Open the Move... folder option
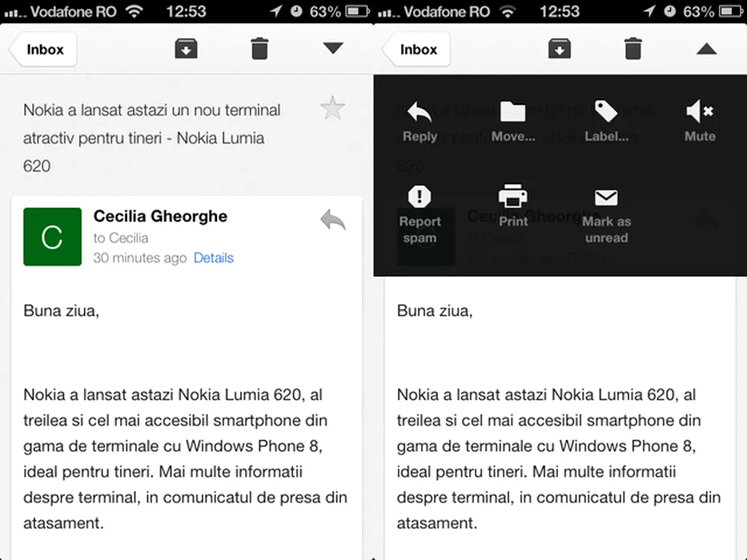This screenshot has height=560, width=747. pyautogui.click(x=513, y=122)
